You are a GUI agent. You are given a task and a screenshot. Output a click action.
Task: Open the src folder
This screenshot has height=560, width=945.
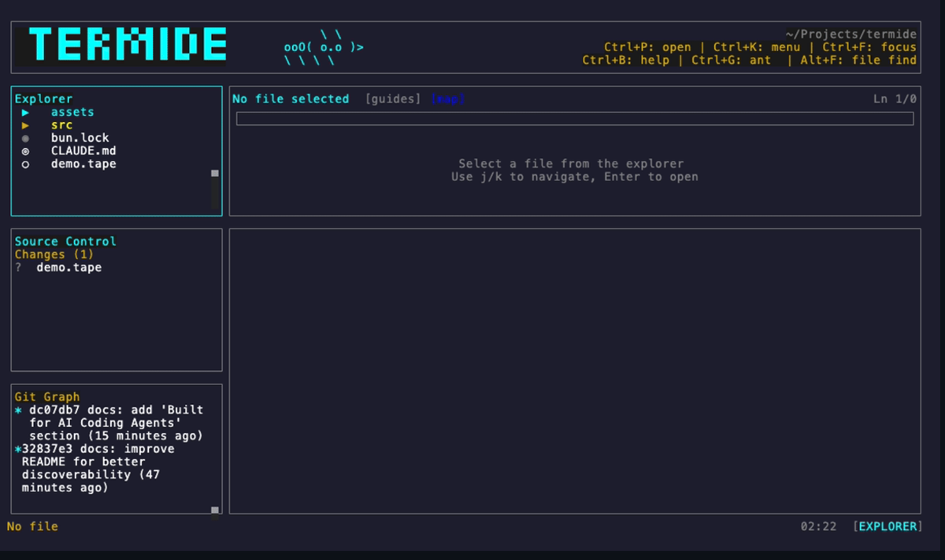(x=61, y=125)
